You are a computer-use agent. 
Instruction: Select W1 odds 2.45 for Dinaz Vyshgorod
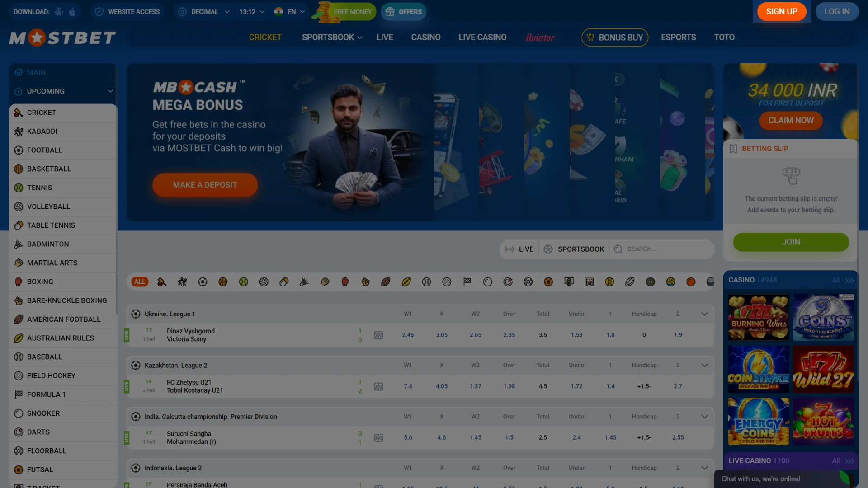coord(408,335)
